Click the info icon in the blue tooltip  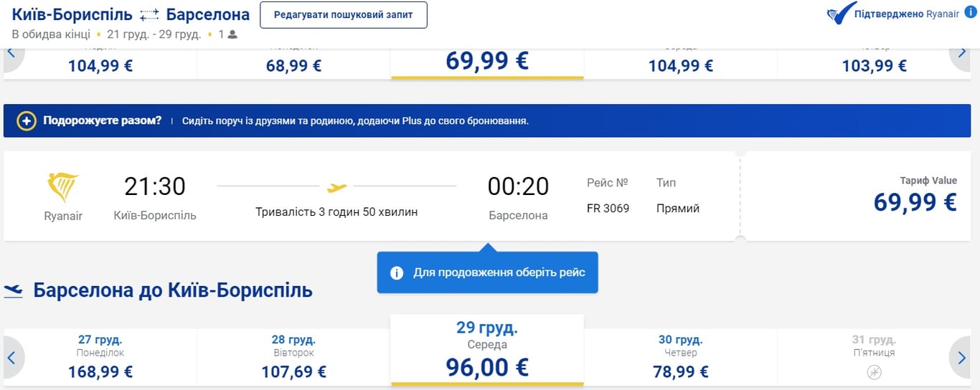pos(397,273)
